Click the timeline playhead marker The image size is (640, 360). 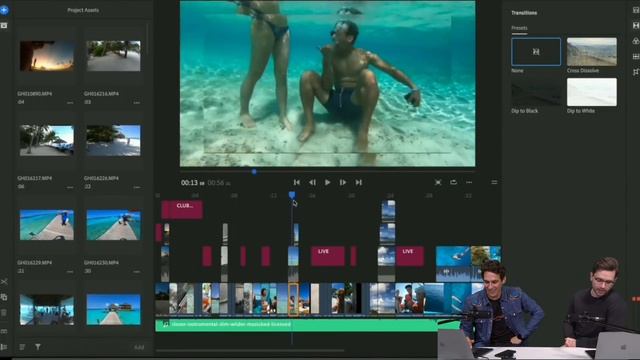coord(292,195)
